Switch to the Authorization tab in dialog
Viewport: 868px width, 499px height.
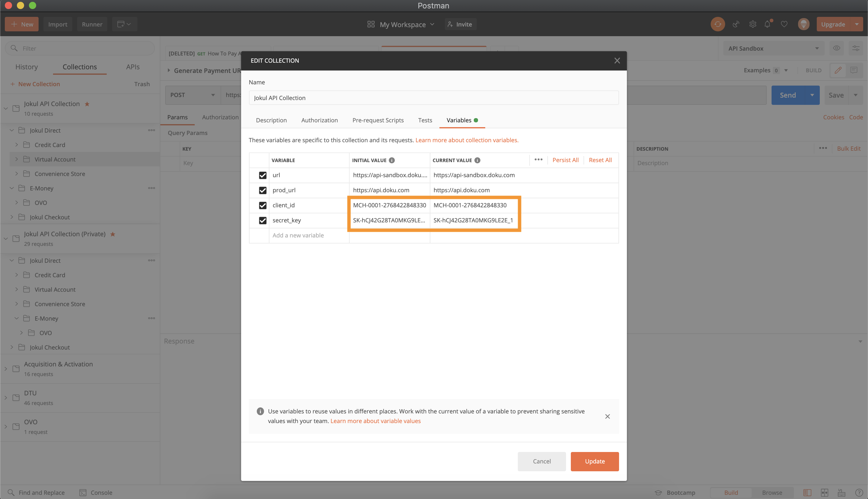[x=319, y=120]
